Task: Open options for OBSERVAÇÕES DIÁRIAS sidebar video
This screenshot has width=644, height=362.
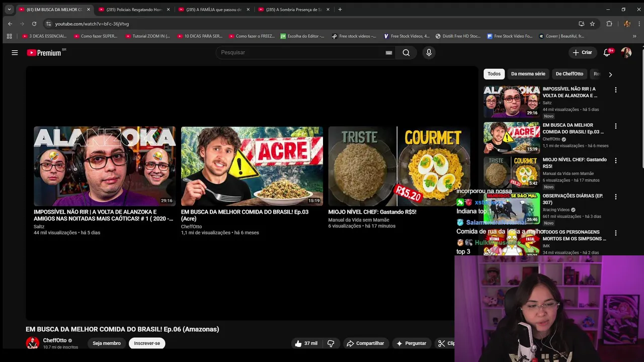Action: (x=615, y=197)
